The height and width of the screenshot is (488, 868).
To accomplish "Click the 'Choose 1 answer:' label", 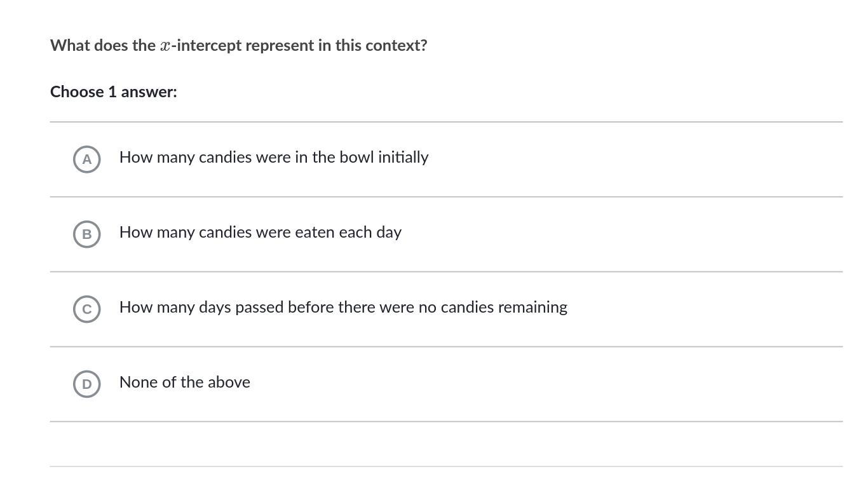I will 113,91.
